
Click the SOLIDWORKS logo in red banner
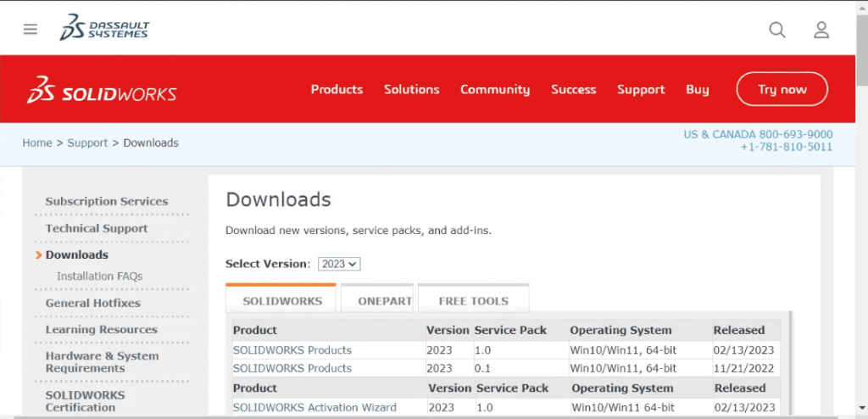102,91
